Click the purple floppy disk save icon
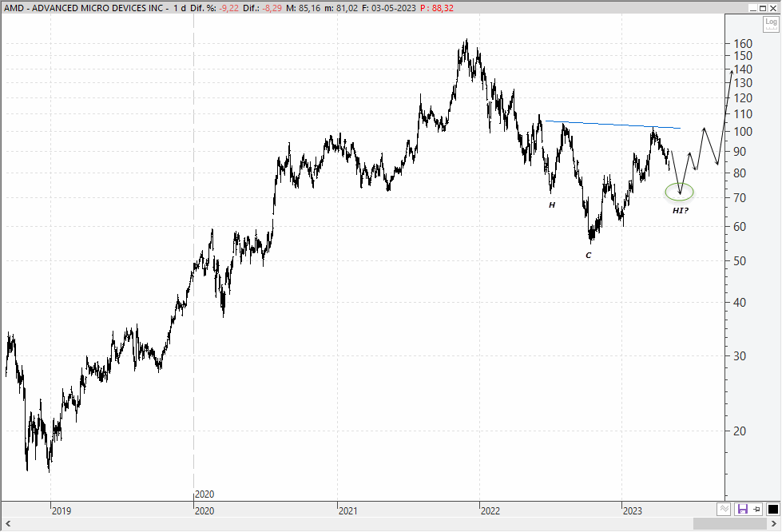Viewport: 782px width, 532px height. pyautogui.click(x=743, y=509)
